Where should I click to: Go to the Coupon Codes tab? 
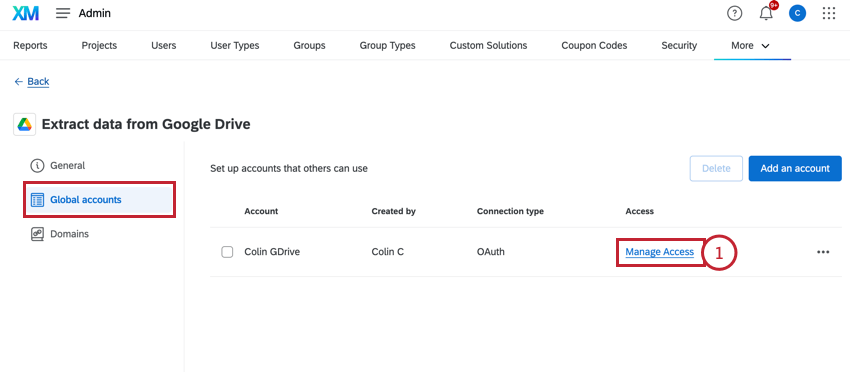pos(594,46)
